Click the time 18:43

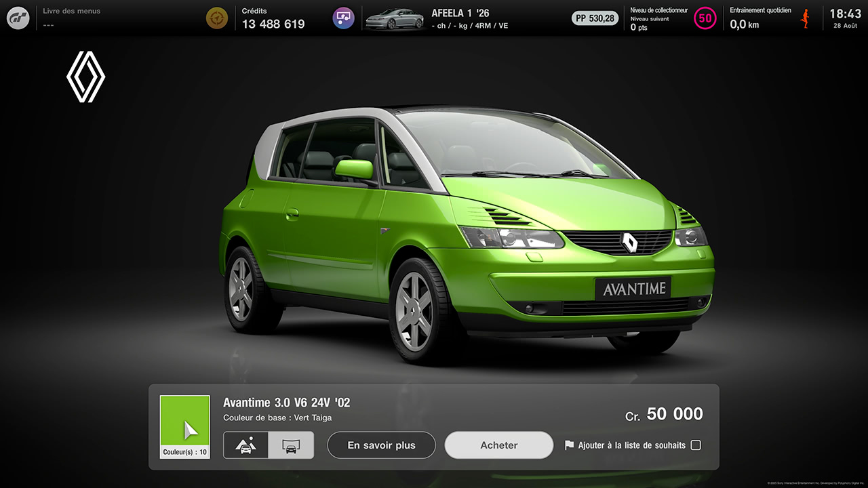point(845,14)
